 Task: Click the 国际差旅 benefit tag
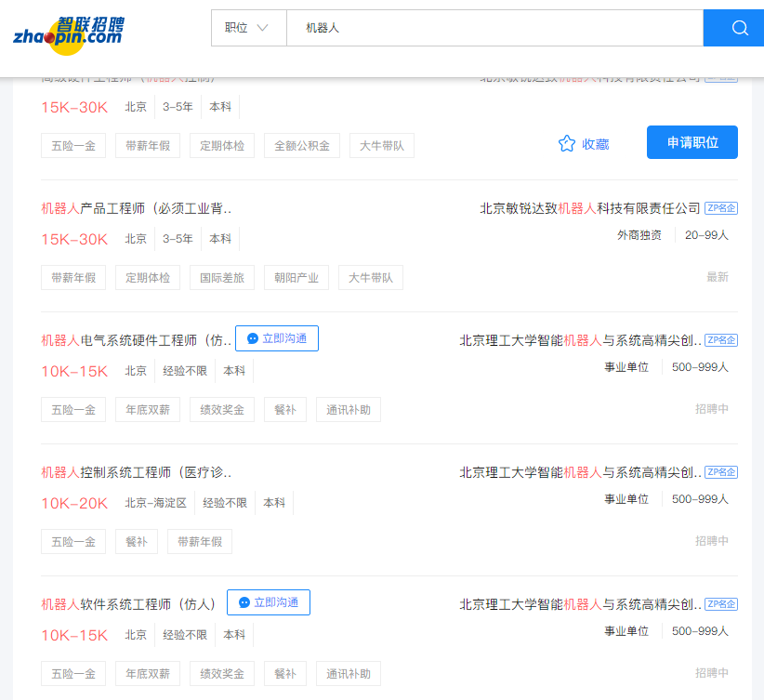tap(222, 277)
